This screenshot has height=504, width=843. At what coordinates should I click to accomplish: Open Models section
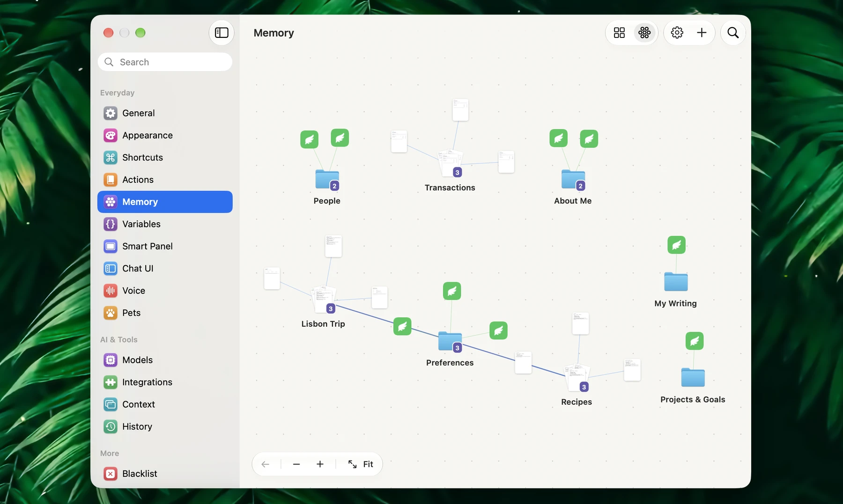(165, 360)
